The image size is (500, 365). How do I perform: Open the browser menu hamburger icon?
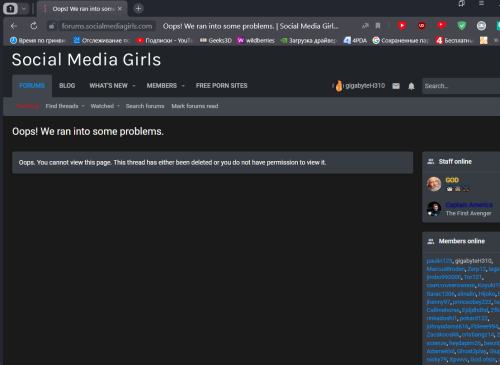(x=481, y=3)
